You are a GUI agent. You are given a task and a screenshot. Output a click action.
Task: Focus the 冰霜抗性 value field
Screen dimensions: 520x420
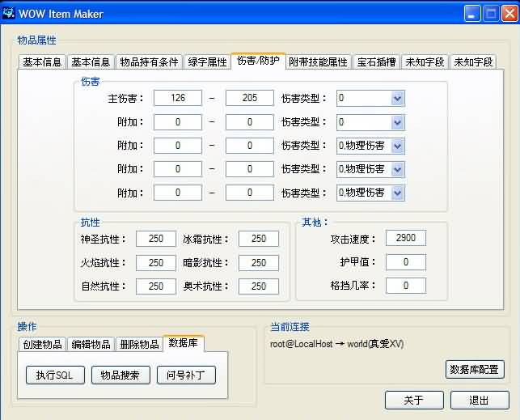tap(259, 239)
